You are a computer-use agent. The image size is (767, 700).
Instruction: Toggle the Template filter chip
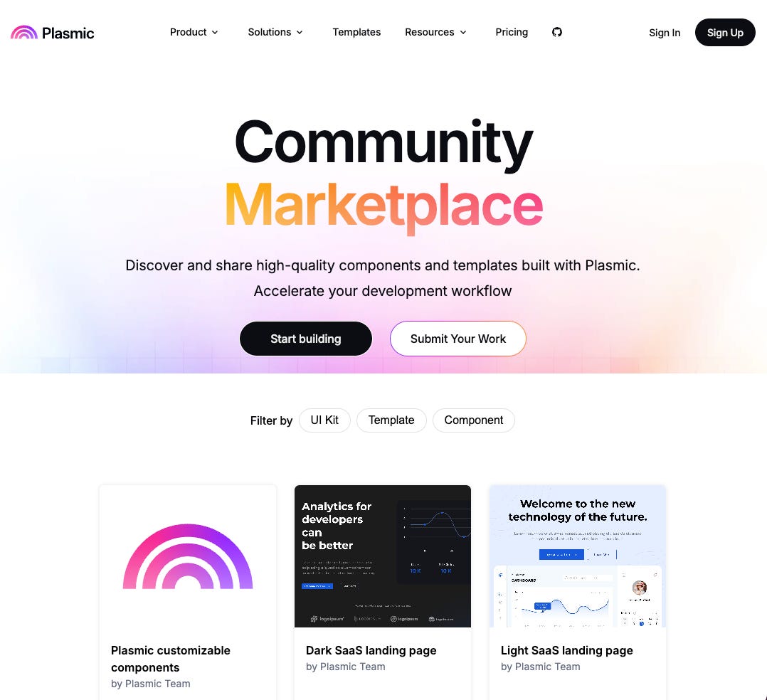click(391, 420)
